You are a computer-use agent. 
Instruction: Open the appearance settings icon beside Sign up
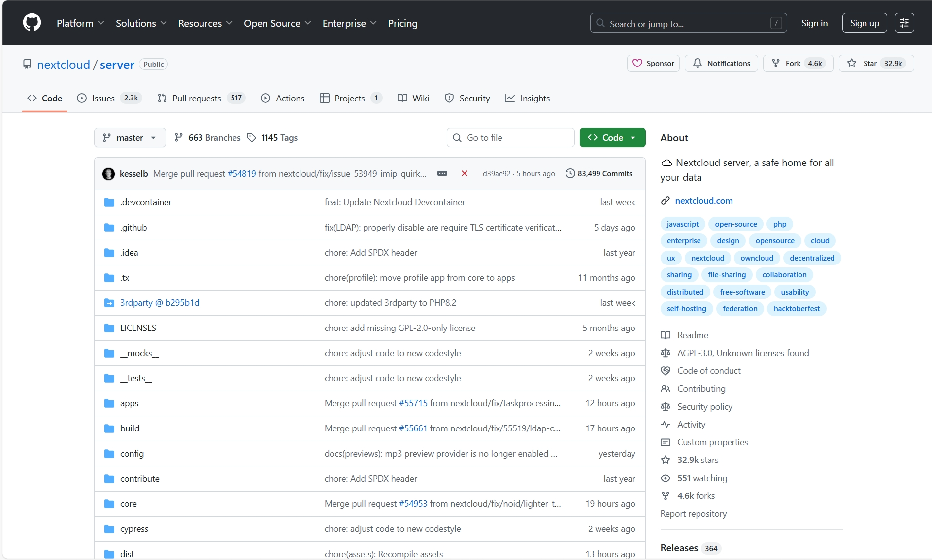904,23
